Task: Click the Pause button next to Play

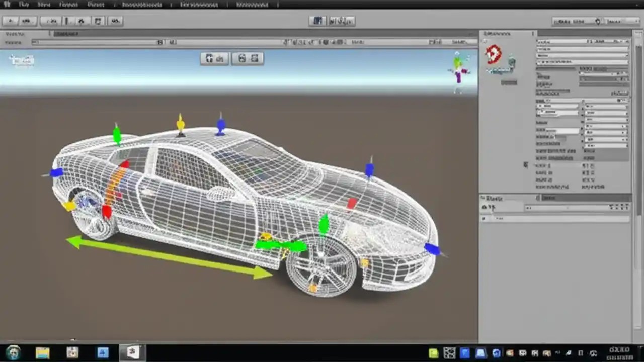Action: pyautogui.click(x=333, y=21)
